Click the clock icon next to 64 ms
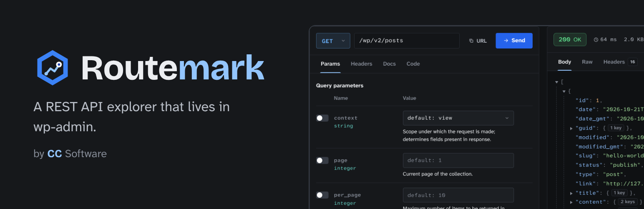This screenshot has height=209, width=644. click(596, 40)
